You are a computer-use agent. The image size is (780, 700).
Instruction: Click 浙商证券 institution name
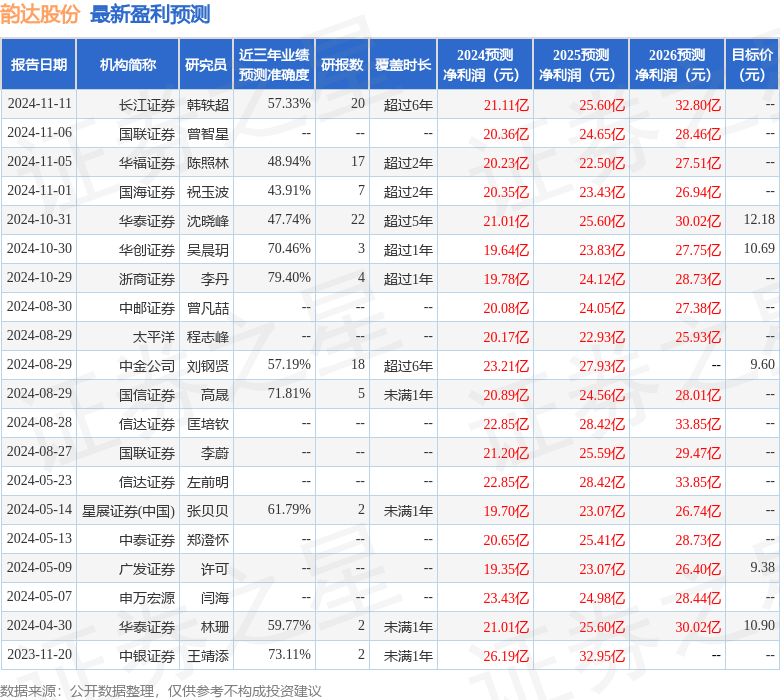[147, 279]
